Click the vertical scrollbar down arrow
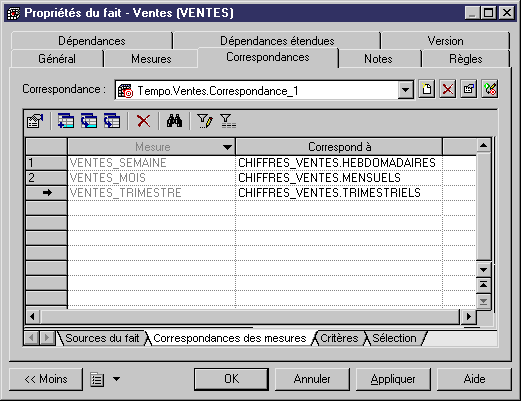Viewport: 521px width, 401px height. [x=483, y=270]
